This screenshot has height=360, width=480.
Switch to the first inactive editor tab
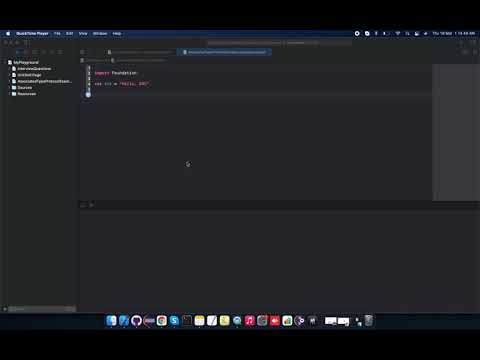click(139, 52)
